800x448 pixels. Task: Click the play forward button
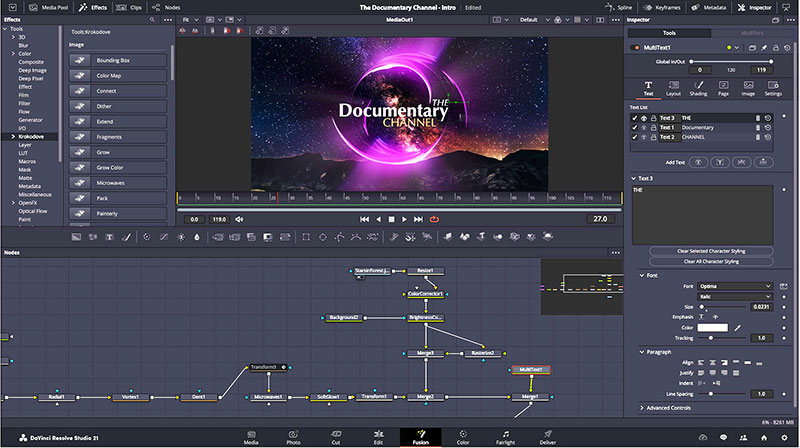pos(404,219)
